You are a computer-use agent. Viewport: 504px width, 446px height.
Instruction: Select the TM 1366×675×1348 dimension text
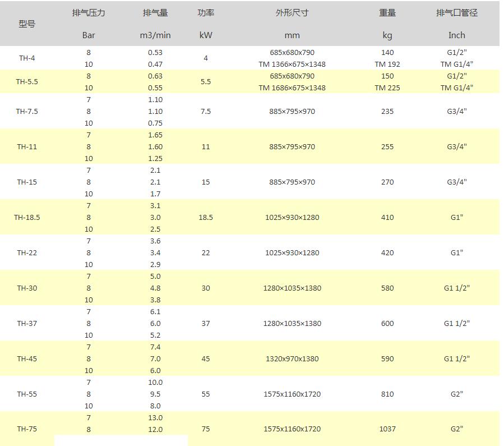292,65
